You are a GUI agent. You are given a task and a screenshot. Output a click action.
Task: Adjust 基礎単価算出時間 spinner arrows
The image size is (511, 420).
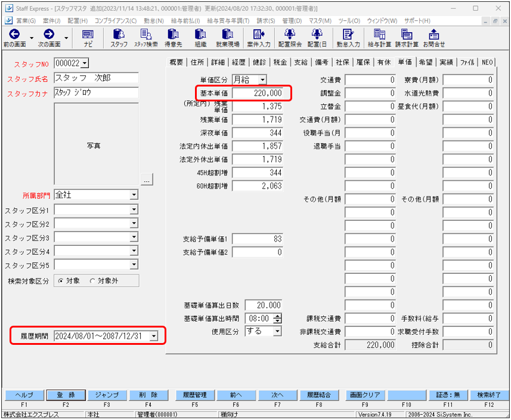[x=277, y=318]
